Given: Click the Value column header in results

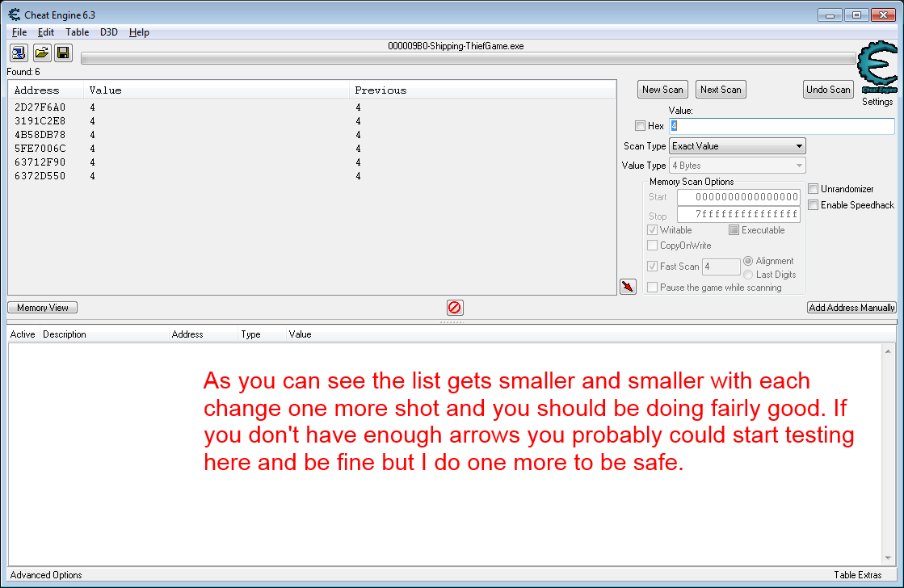Looking at the screenshot, I should 217,90.
